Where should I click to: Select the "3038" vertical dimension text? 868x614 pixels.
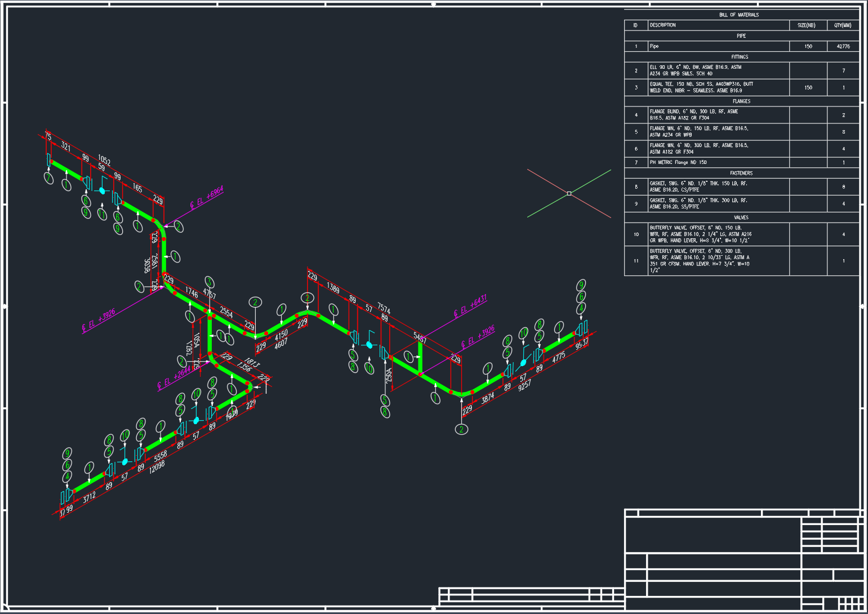tap(147, 265)
